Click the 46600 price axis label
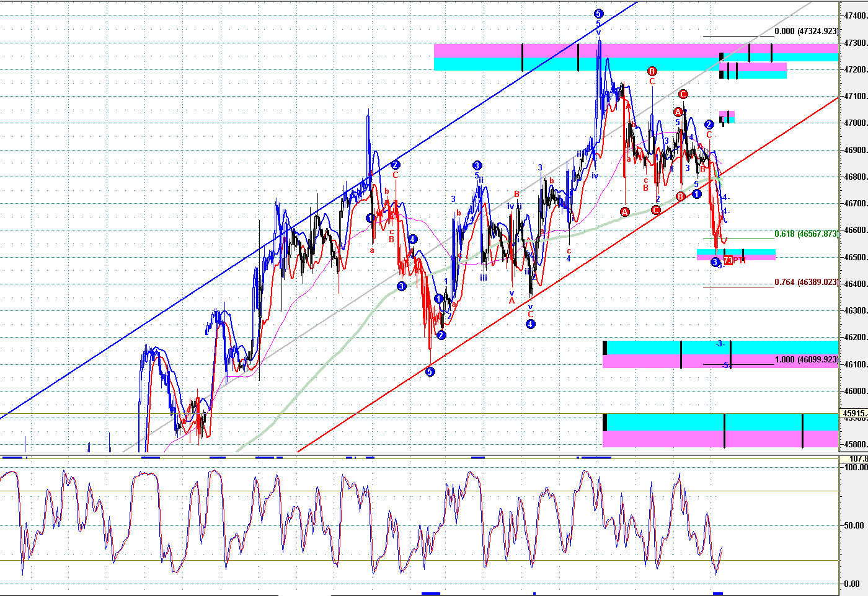 tap(856, 230)
